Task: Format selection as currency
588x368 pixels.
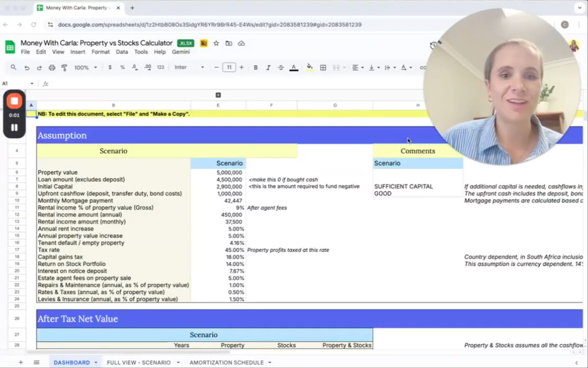Action: [110, 67]
